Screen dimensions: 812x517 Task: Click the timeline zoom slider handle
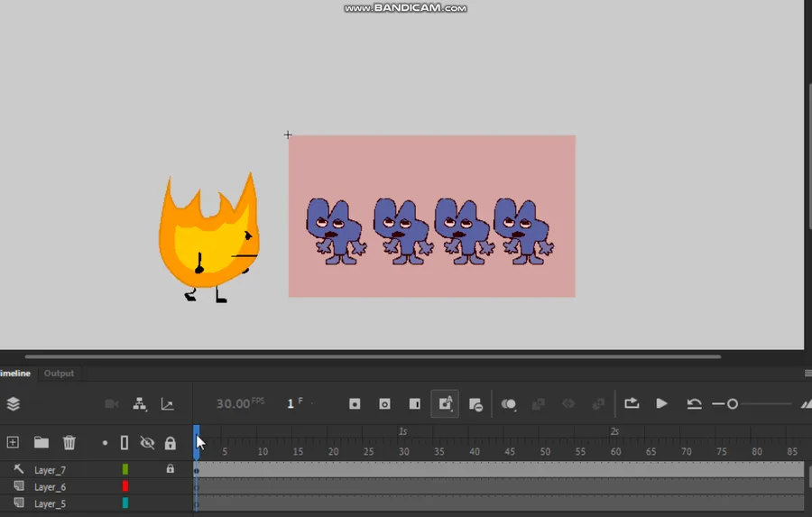pos(733,404)
